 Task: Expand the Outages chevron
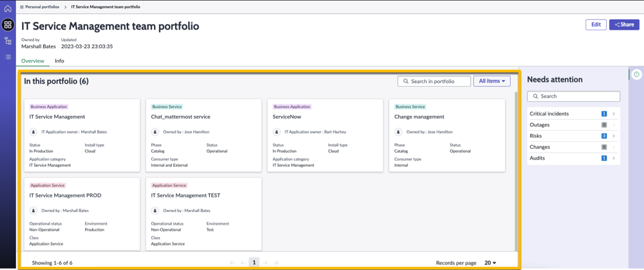[614, 125]
